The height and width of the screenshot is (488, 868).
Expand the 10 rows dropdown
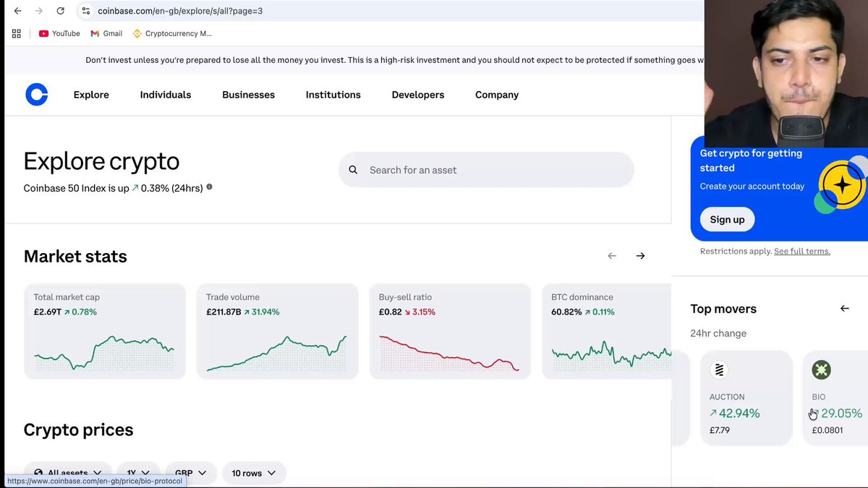pyautogui.click(x=254, y=473)
